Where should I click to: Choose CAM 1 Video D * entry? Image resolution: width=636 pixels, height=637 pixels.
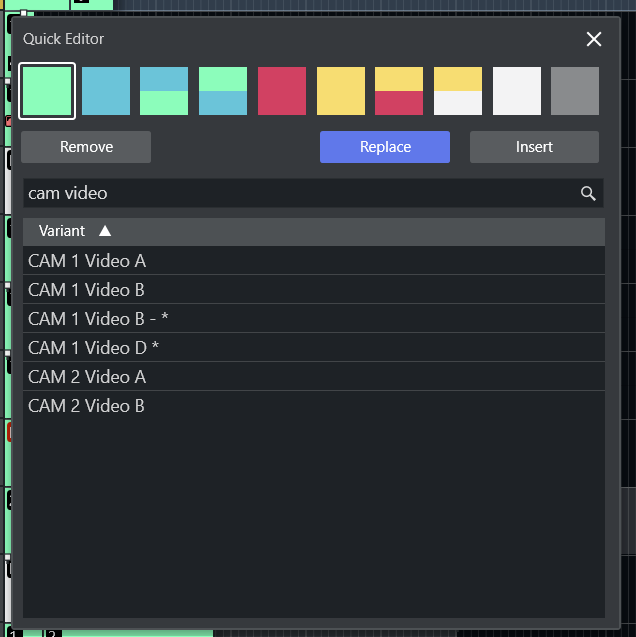click(93, 348)
